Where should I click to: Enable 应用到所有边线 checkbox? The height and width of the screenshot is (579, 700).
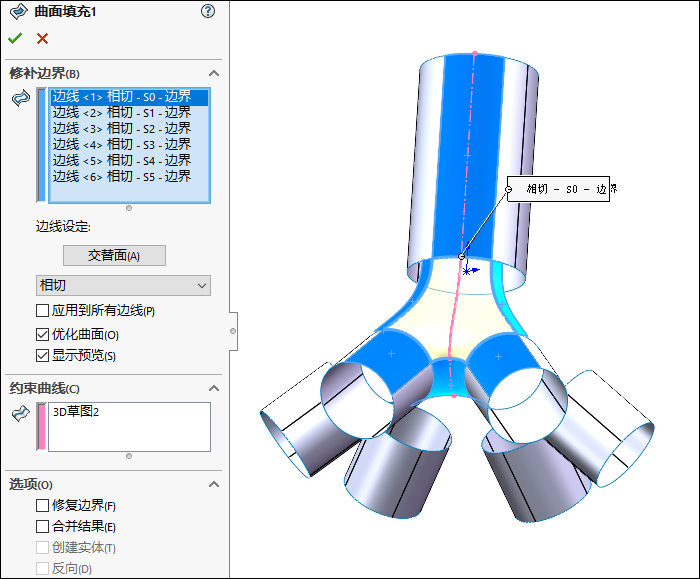coord(42,311)
